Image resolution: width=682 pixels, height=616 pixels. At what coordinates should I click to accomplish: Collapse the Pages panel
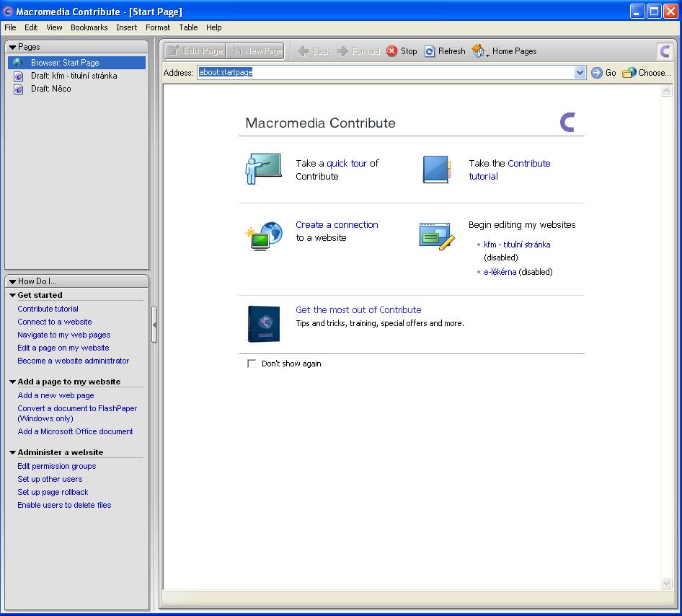tap(12, 47)
